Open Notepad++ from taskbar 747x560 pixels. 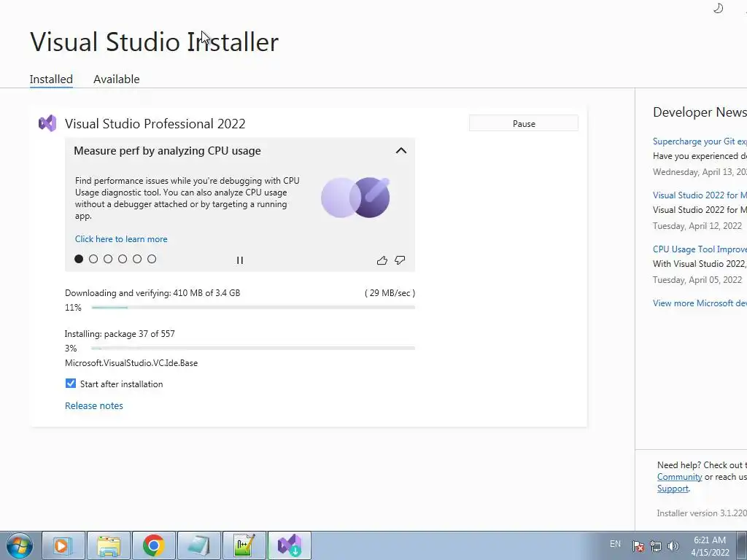pyautogui.click(x=244, y=545)
